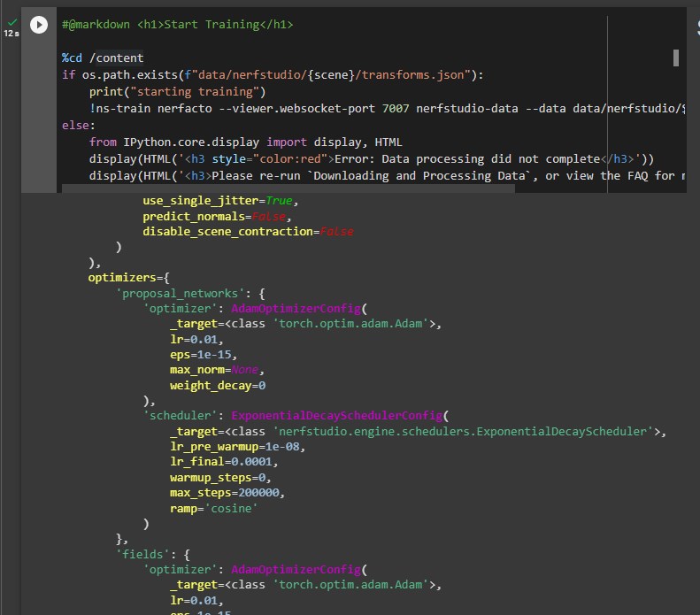Viewport: 700px width, 615px height.
Task: Click 'AdamOptimizerConfig(' under fields
Action: (299, 570)
